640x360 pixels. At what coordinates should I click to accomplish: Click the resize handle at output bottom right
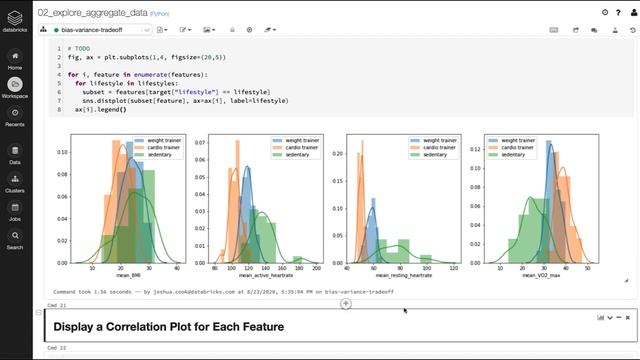tap(626, 280)
